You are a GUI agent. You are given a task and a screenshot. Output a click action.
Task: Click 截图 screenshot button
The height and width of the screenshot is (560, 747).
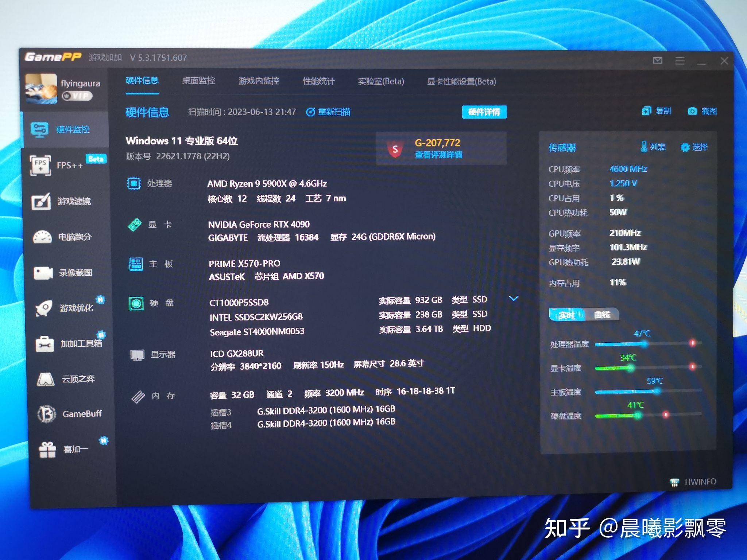702,111
